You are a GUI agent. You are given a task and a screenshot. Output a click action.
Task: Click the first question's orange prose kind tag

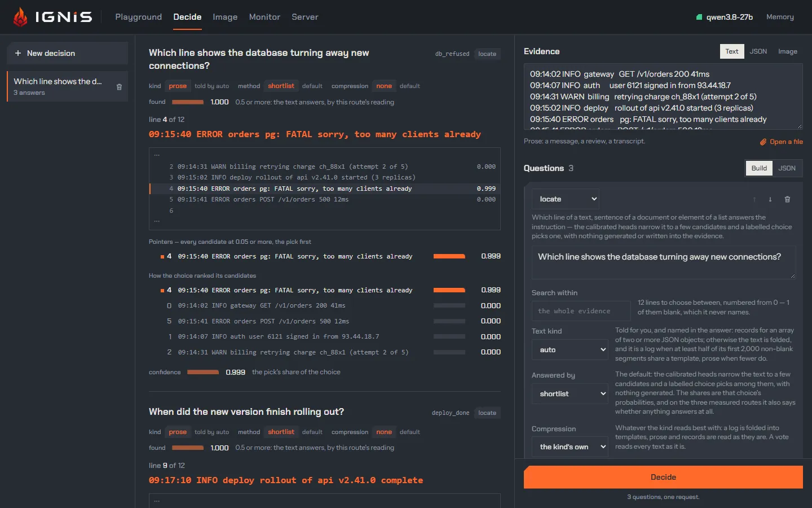pyautogui.click(x=178, y=86)
